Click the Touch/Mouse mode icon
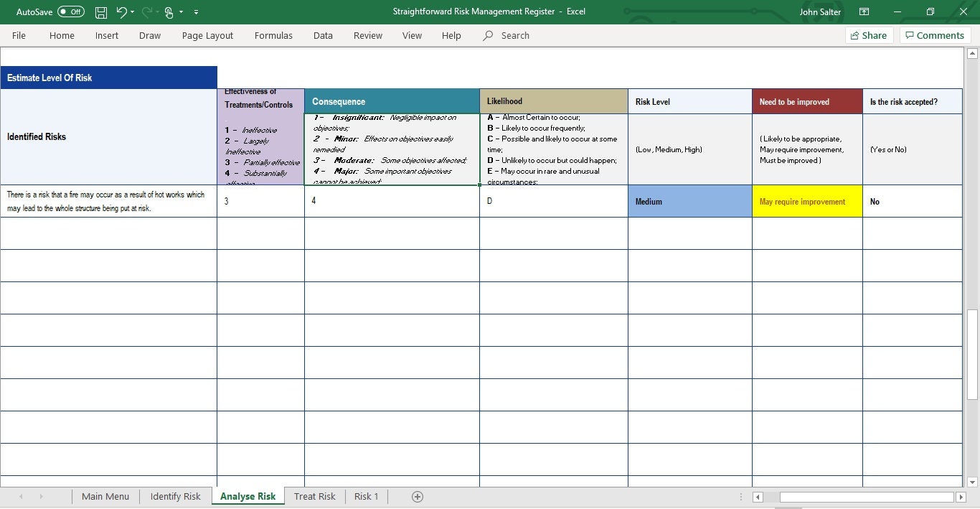 pos(168,11)
